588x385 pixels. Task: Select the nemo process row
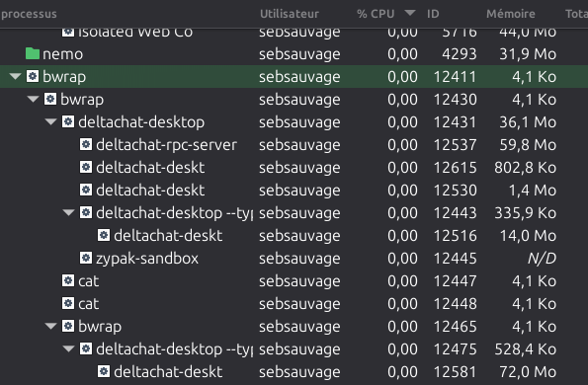(x=294, y=54)
